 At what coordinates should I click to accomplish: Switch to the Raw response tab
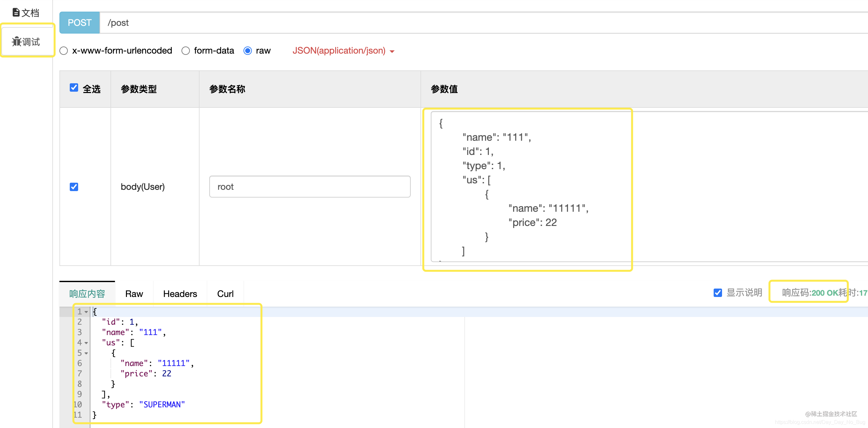[134, 294]
